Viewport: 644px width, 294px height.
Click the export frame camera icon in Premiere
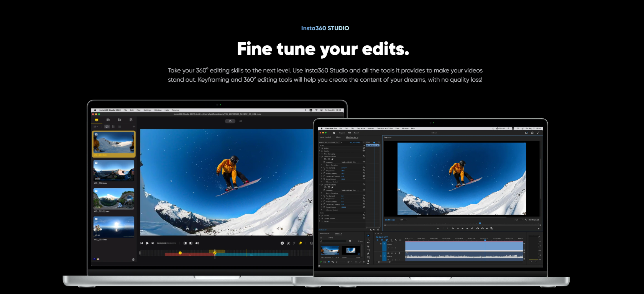click(x=487, y=228)
